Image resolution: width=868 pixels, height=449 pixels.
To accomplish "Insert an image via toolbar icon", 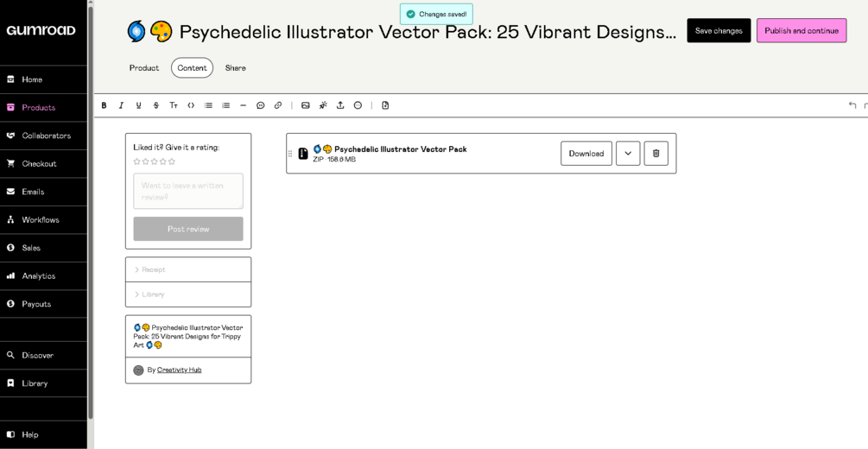I will (x=305, y=105).
